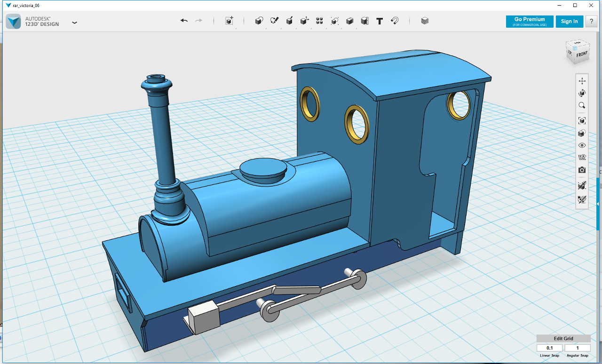Open the Grouping tools menu

pos(334,21)
